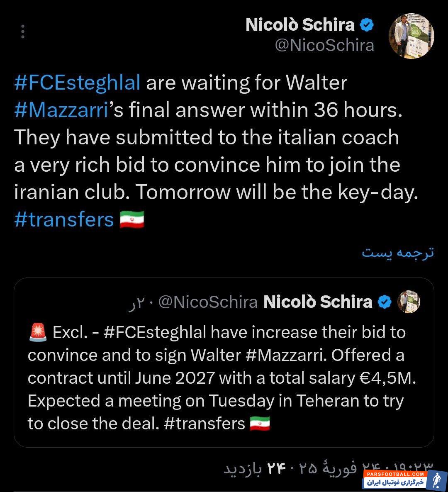Click the blue verified badge beside the main author name
The image size is (448, 492).
pyautogui.click(x=366, y=25)
